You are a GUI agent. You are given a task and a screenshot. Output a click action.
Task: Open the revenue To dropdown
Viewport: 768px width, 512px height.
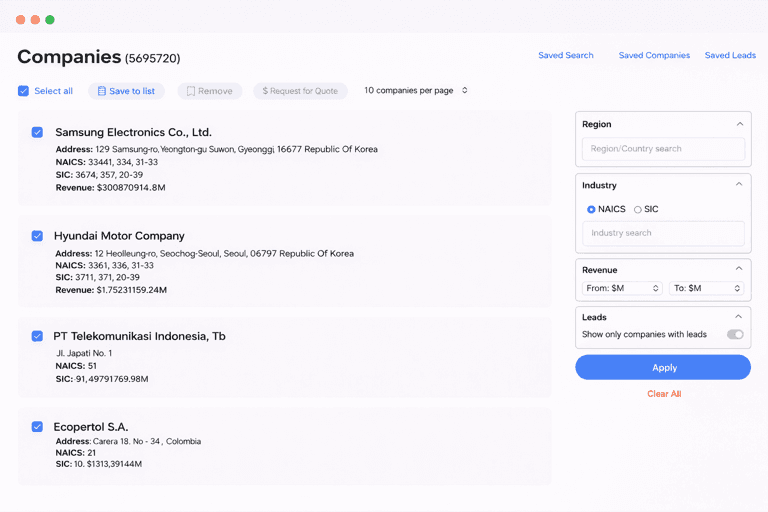point(707,288)
